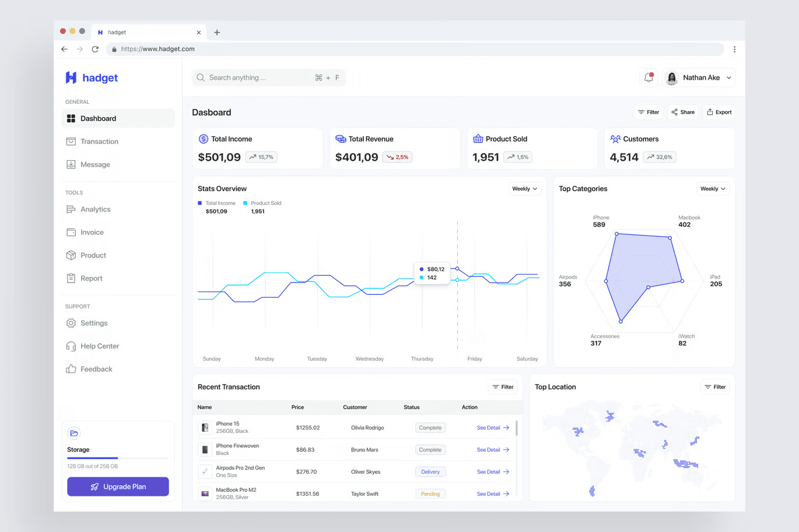The height and width of the screenshot is (532, 799).
Task: Click the Upgrade Plan button
Action: (x=118, y=487)
